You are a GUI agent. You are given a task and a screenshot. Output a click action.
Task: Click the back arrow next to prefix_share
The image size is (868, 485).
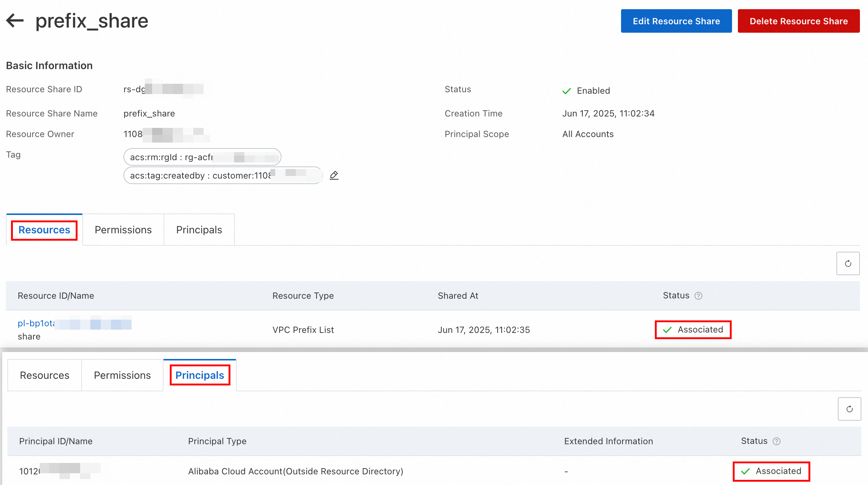(15, 21)
